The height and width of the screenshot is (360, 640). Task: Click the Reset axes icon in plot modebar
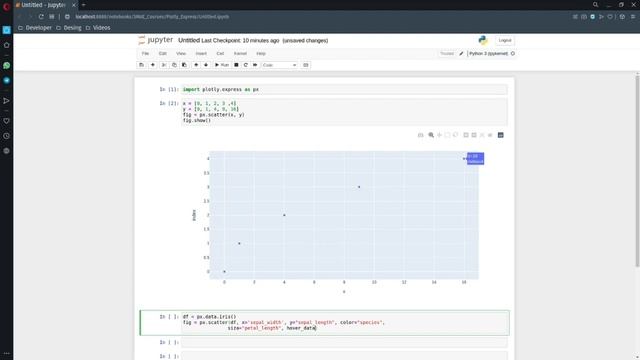pos(490,135)
